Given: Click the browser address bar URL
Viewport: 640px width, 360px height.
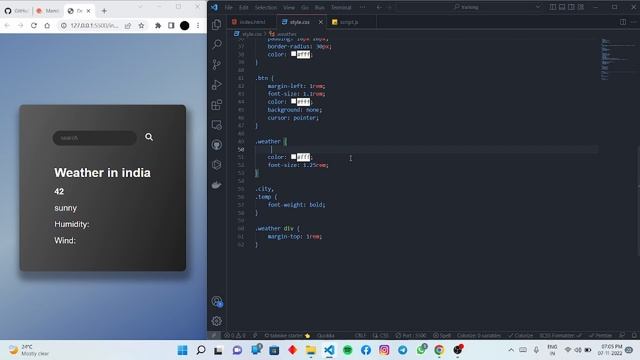Looking at the screenshot, I should (x=95, y=25).
